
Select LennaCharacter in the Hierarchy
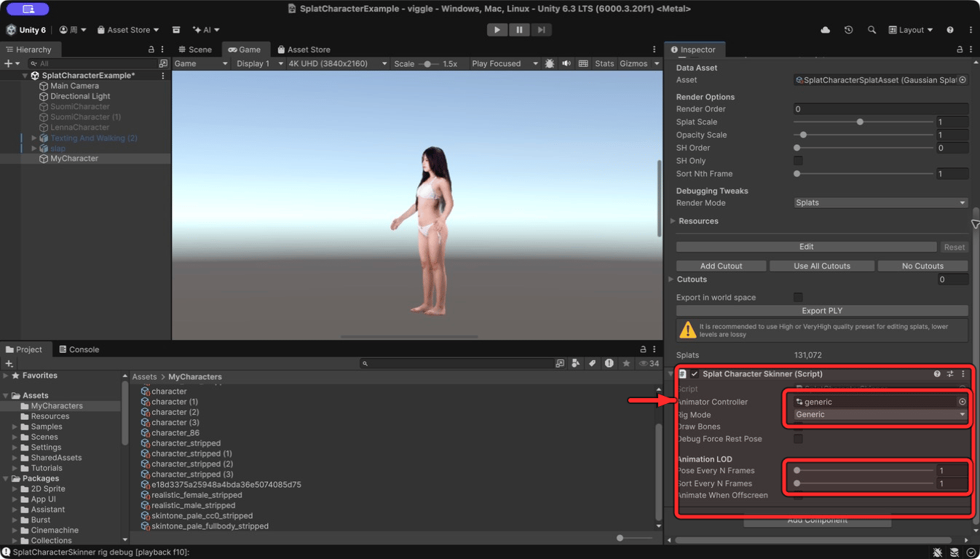(79, 127)
